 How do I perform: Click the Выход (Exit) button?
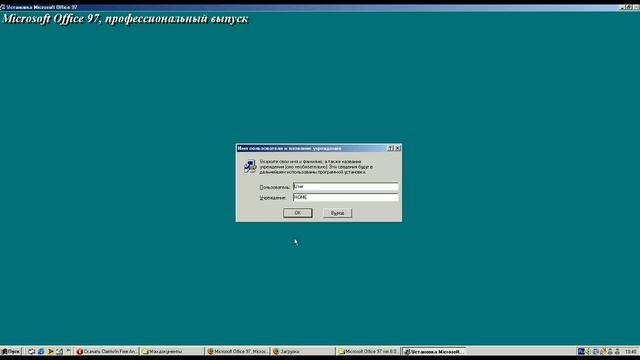(337, 213)
